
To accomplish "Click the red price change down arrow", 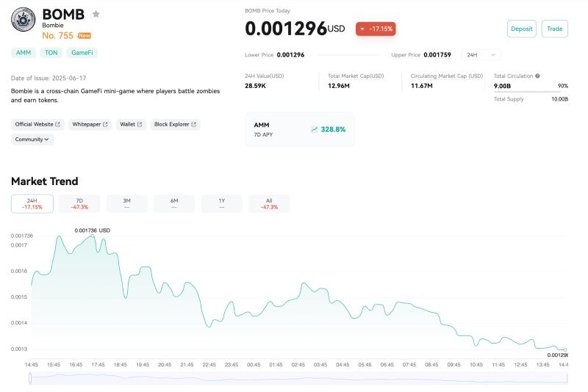I will (x=362, y=29).
